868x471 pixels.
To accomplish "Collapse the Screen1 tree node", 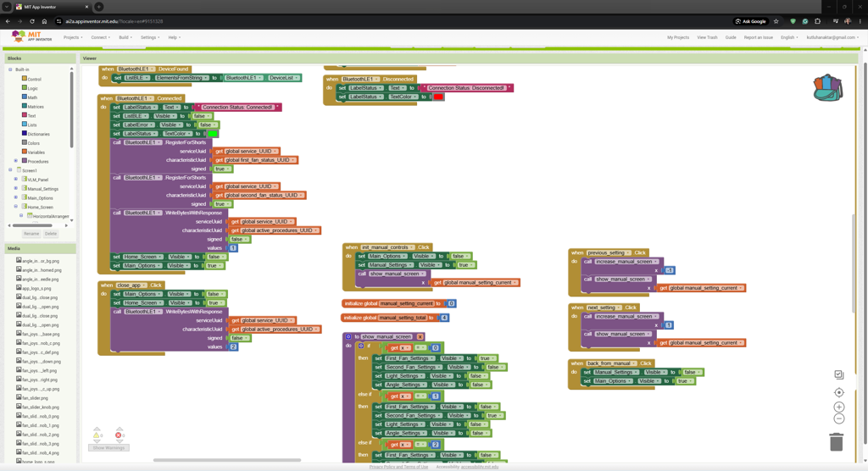I will [10, 170].
